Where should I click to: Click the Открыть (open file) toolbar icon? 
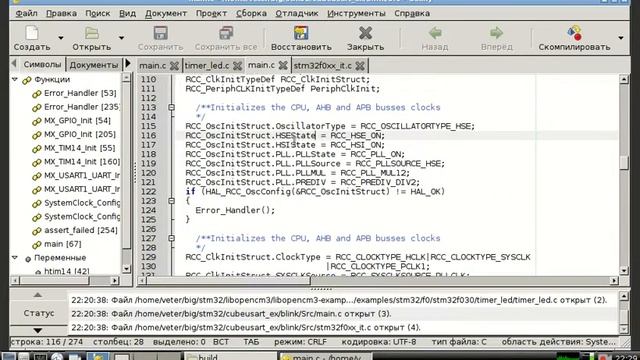pyautogui.click(x=91, y=33)
